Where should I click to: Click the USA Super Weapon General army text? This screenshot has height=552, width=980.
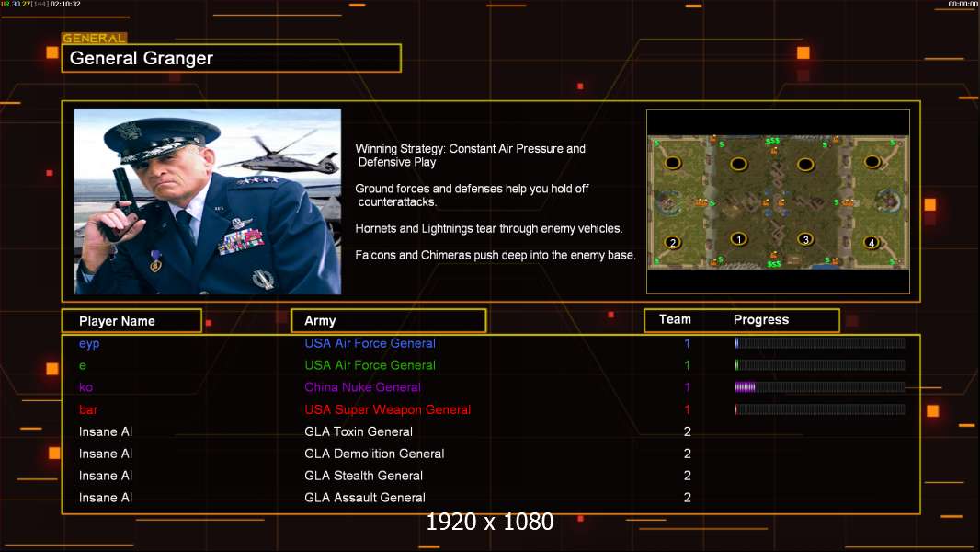[x=388, y=409]
